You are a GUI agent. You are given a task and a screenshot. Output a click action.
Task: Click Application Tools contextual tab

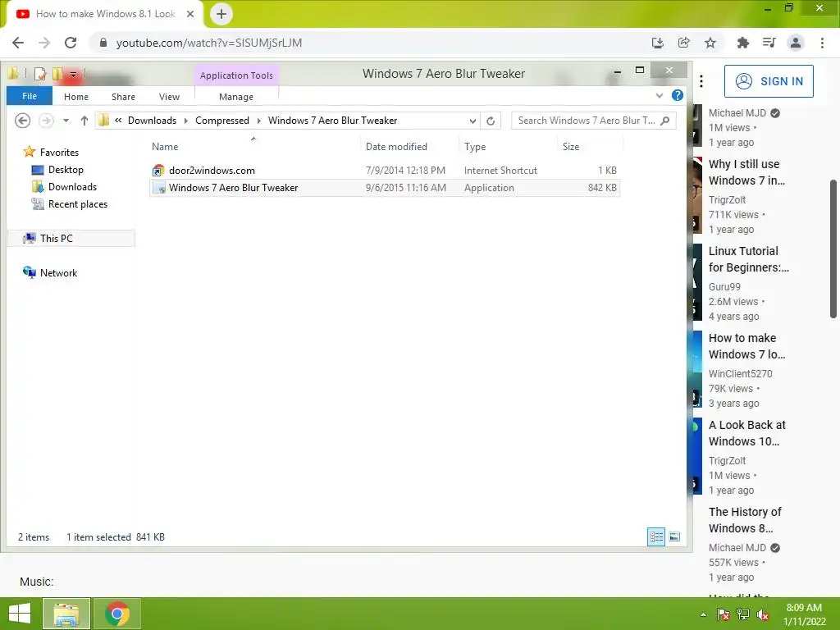tap(236, 75)
